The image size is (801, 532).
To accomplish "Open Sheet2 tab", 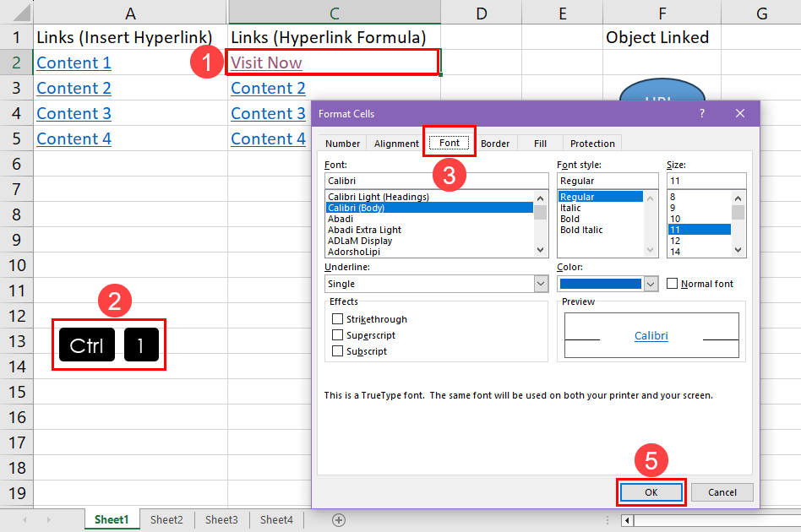I will [166, 519].
